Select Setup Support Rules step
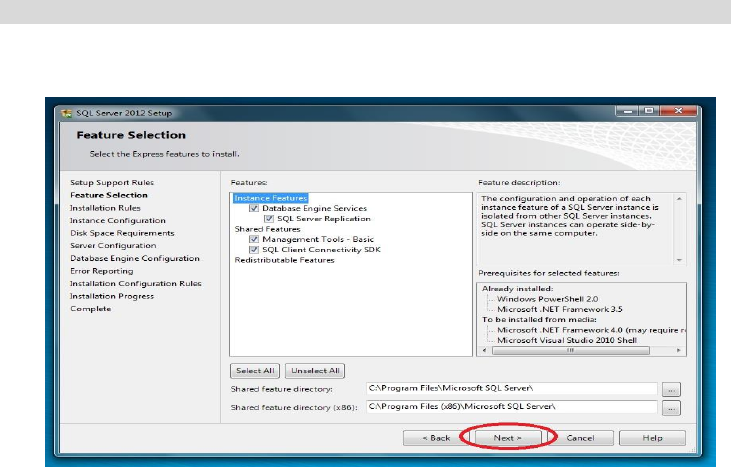 click(x=112, y=183)
